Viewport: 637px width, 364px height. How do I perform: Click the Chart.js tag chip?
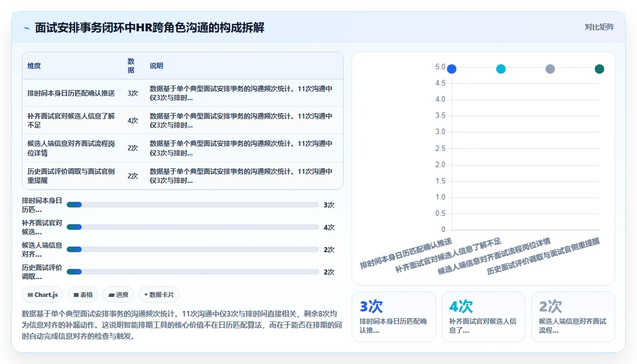[x=43, y=295]
